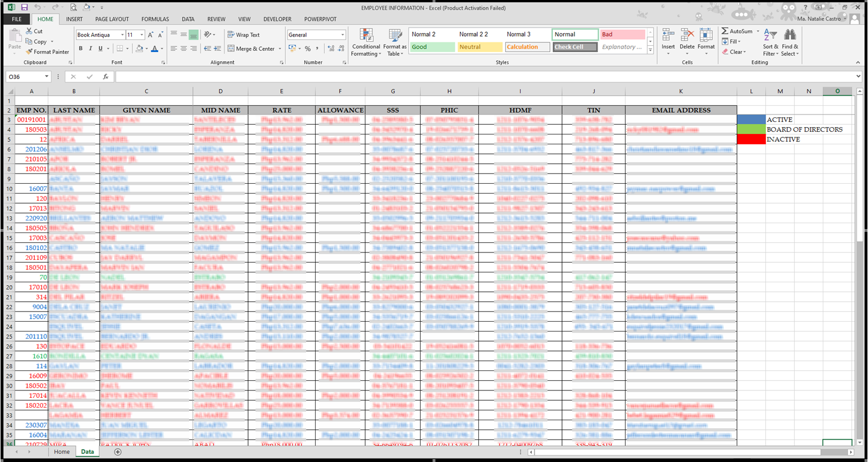This screenshot has width=868, height=462.
Task: Apply Percent Style number format
Action: coord(308,49)
